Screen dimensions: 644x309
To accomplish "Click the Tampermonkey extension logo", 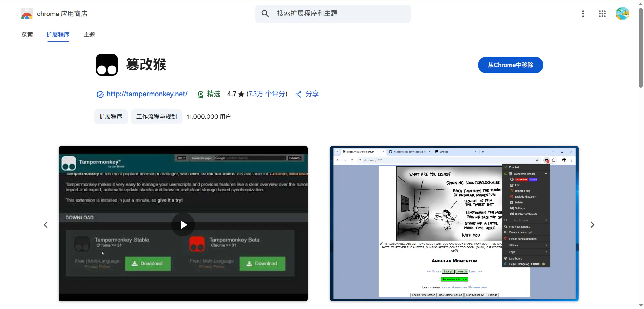I will [x=107, y=65].
